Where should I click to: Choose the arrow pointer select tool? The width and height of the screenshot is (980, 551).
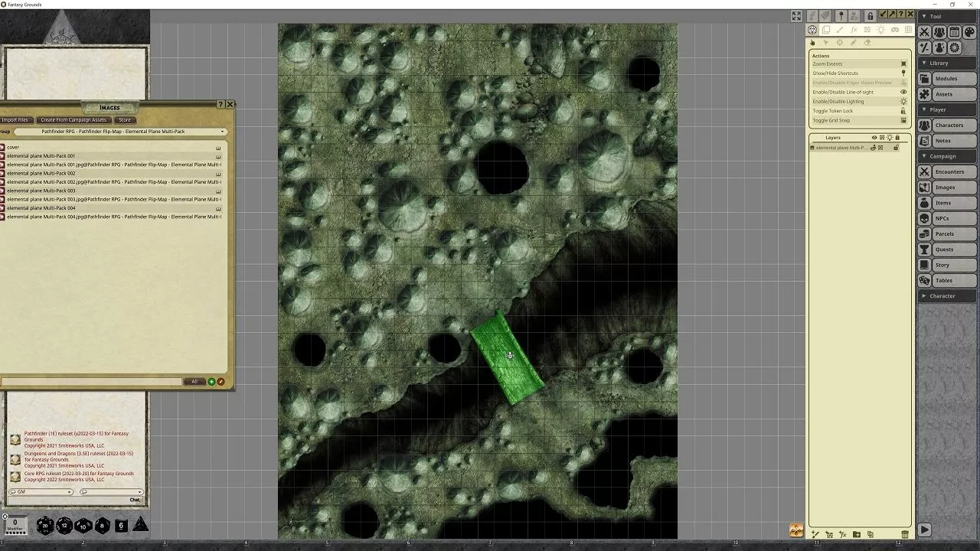(x=826, y=43)
